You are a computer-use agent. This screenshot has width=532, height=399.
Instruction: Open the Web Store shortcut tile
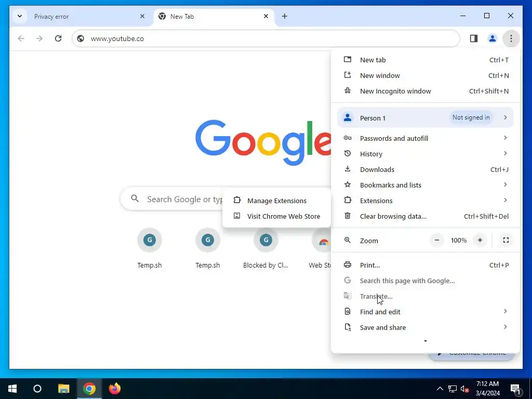[x=320, y=248]
